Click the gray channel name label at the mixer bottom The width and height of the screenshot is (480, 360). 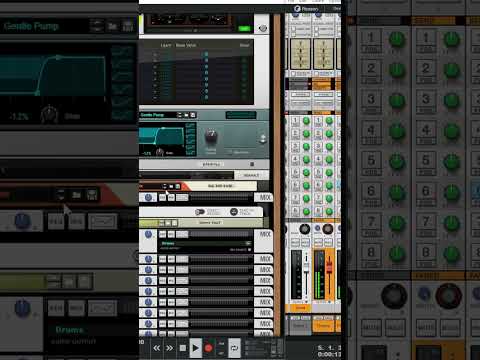[299, 326]
